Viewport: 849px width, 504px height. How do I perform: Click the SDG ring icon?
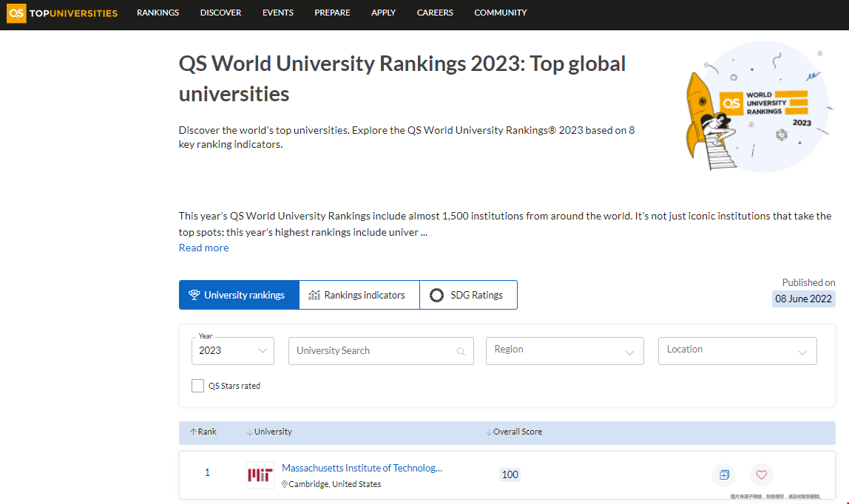(436, 296)
